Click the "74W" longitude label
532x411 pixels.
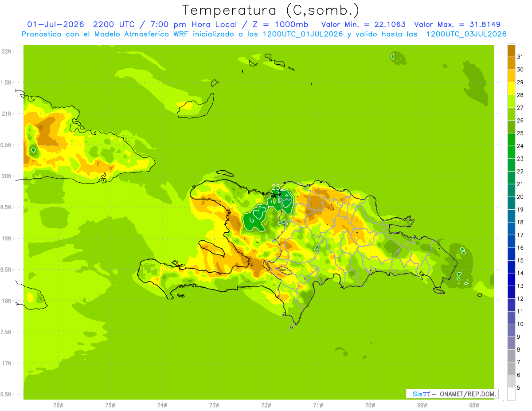(162, 405)
